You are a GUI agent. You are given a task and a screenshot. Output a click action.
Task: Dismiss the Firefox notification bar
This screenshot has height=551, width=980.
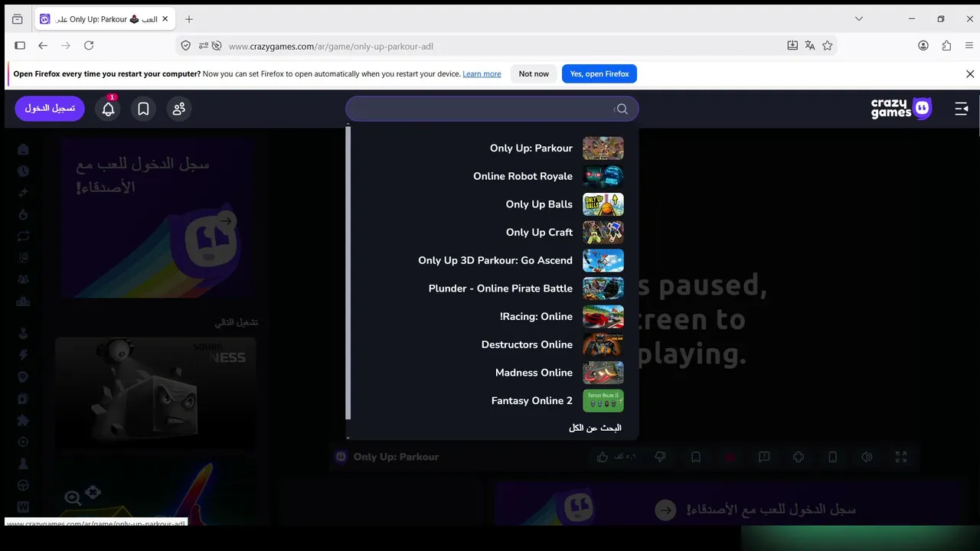[x=970, y=74]
